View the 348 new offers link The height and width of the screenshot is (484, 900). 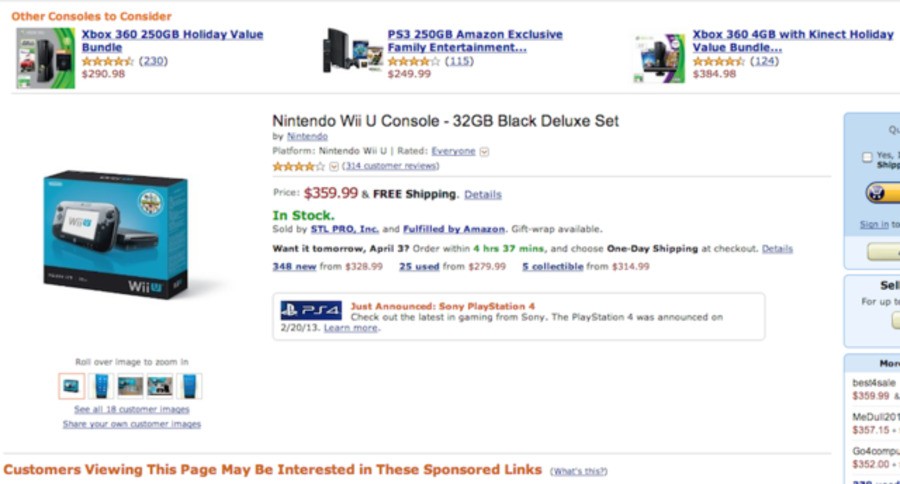(x=294, y=267)
